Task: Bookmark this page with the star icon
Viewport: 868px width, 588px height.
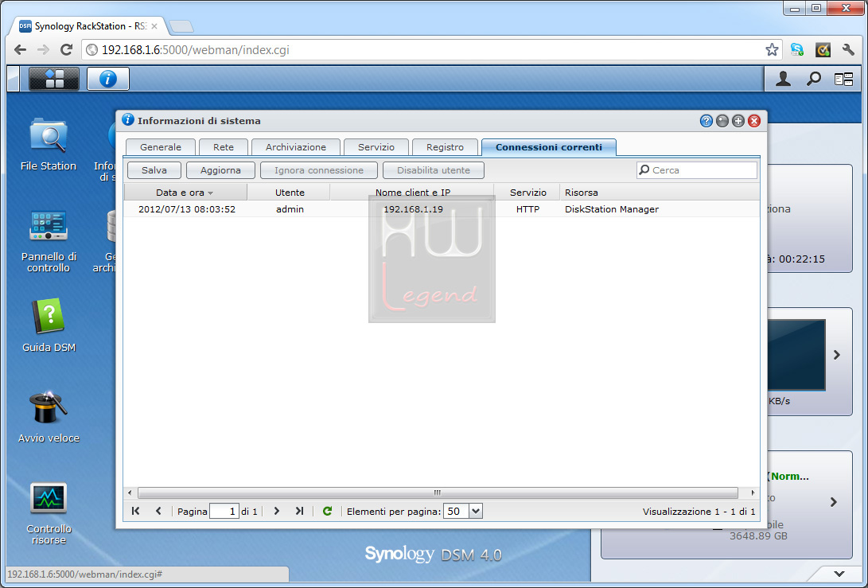Action: (x=772, y=50)
